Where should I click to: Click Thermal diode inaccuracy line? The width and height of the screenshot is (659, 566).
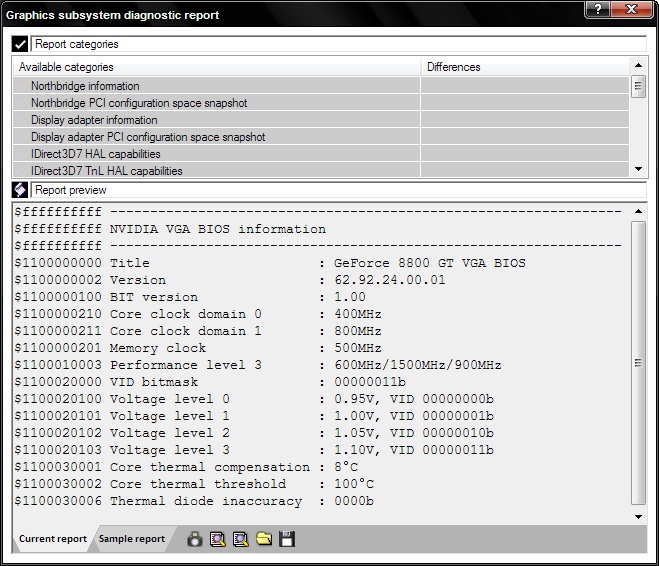click(194, 501)
